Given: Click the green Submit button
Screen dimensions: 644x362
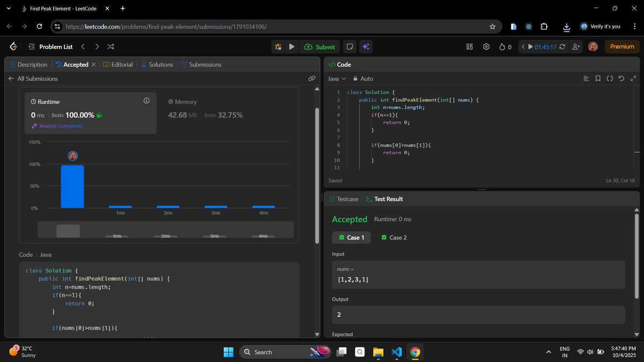Looking at the screenshot, I should [x=319, y=47].
